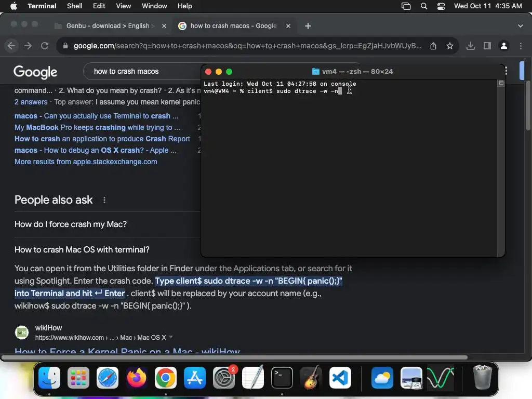Open How to crash an application link

pyautogui.click(x=102, y=139)
